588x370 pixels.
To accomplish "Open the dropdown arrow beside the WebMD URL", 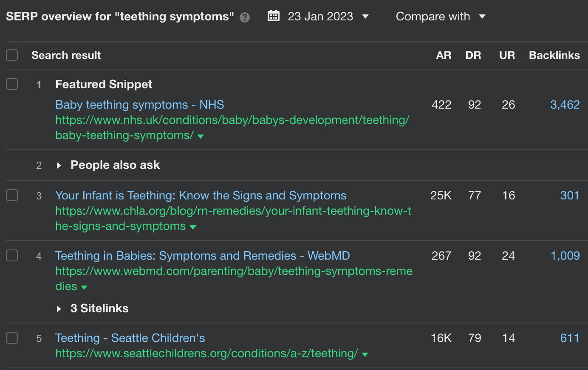I will click(84, 287).
